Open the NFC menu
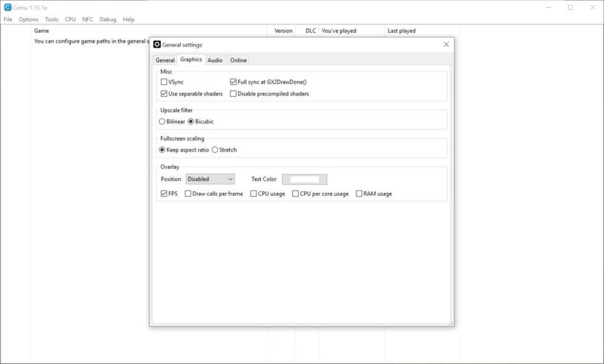This screenshot has height=364, width=604. pyautogui.click(x=88, y=20)
